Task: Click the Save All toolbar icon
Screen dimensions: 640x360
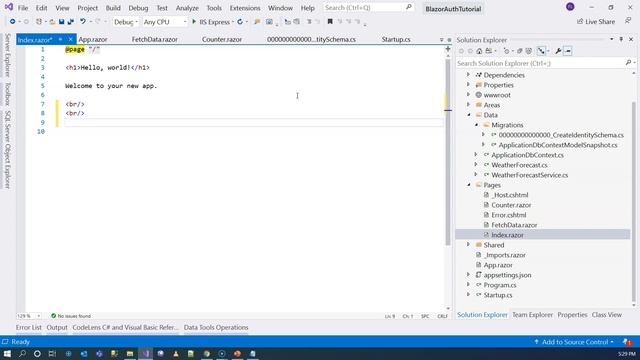Action: tap(71, 22)
